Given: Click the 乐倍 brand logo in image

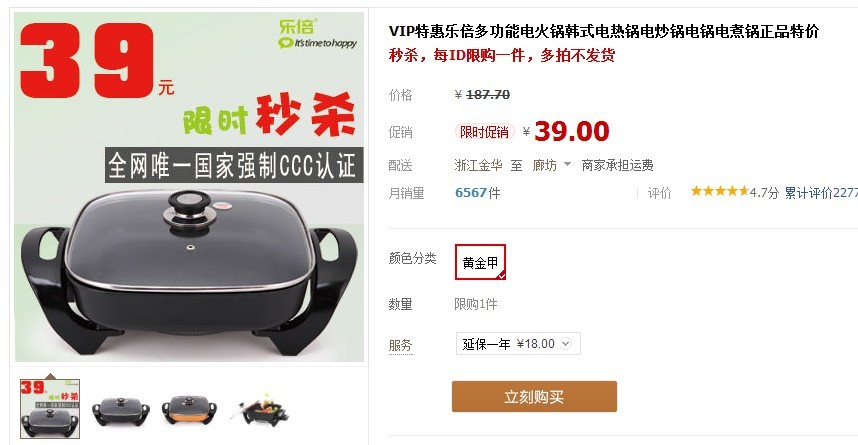Looking at the screenshot, I should [317, 34].
